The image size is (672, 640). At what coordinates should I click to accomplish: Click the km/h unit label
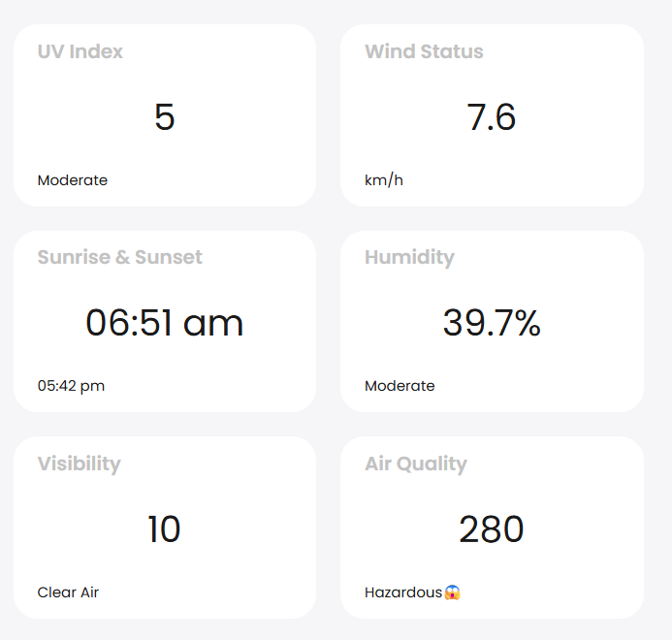[x=384, y=180]
